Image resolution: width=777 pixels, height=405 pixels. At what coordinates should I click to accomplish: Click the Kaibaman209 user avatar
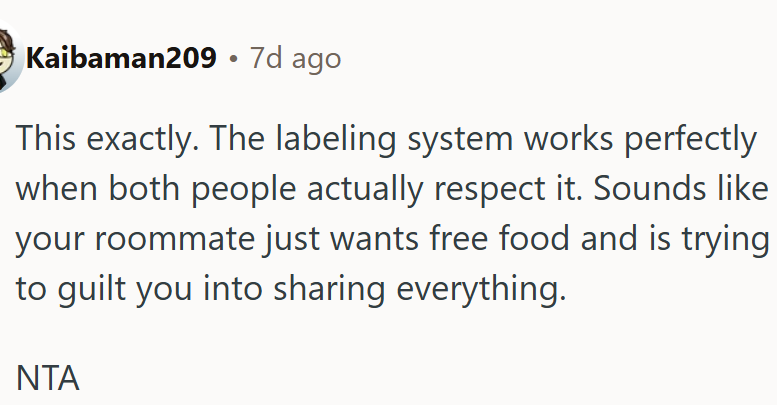pyautogui.click(x=8, y=59)
